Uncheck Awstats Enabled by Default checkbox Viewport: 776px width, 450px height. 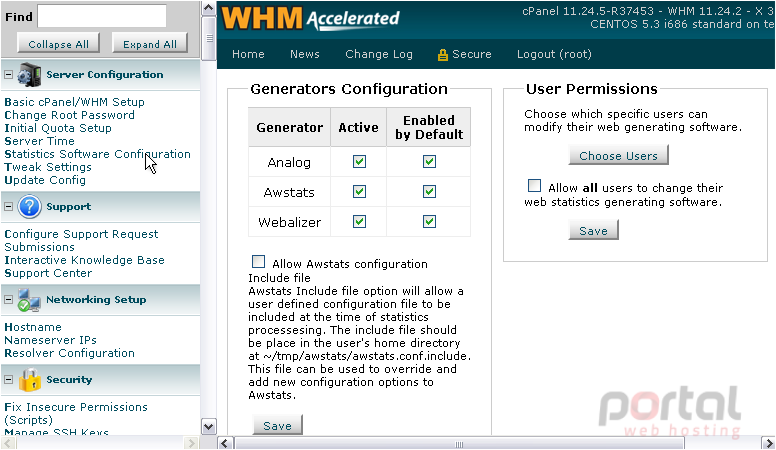click(x=429, y=192)
